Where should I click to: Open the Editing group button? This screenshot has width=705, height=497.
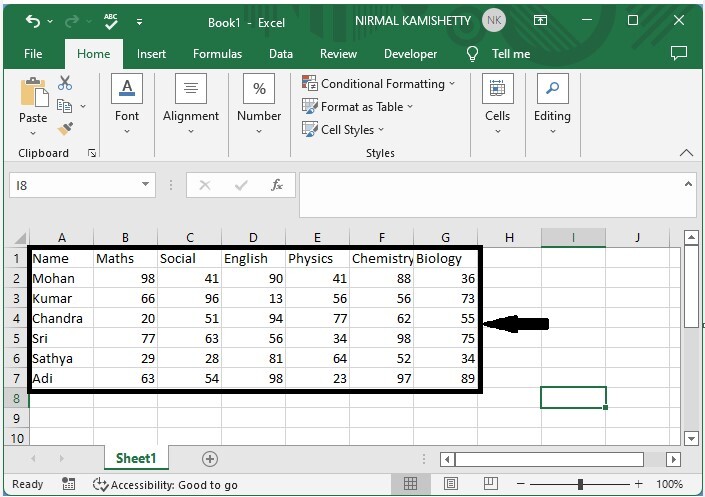(x=552, y=101)
